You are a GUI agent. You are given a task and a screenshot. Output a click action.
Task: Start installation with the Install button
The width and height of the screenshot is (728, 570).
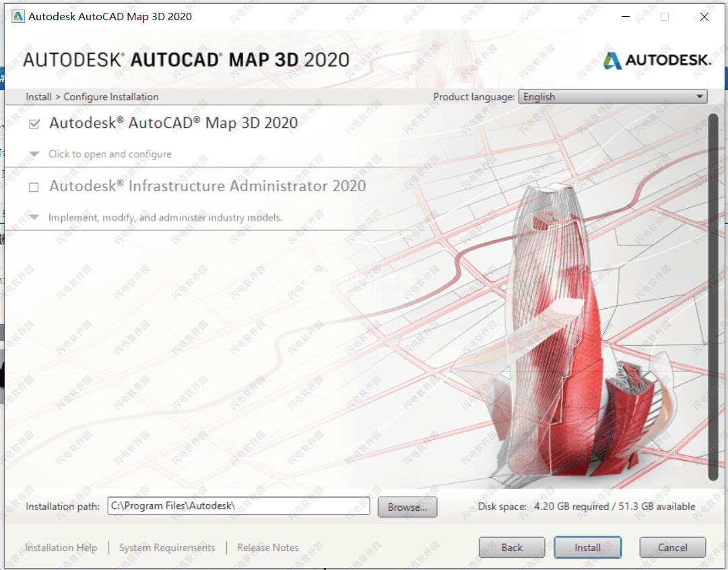pos(587,548)
